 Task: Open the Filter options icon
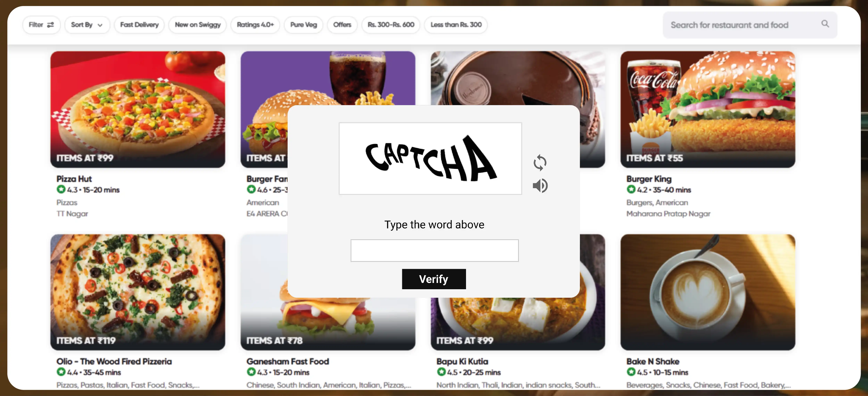(51, 25)
